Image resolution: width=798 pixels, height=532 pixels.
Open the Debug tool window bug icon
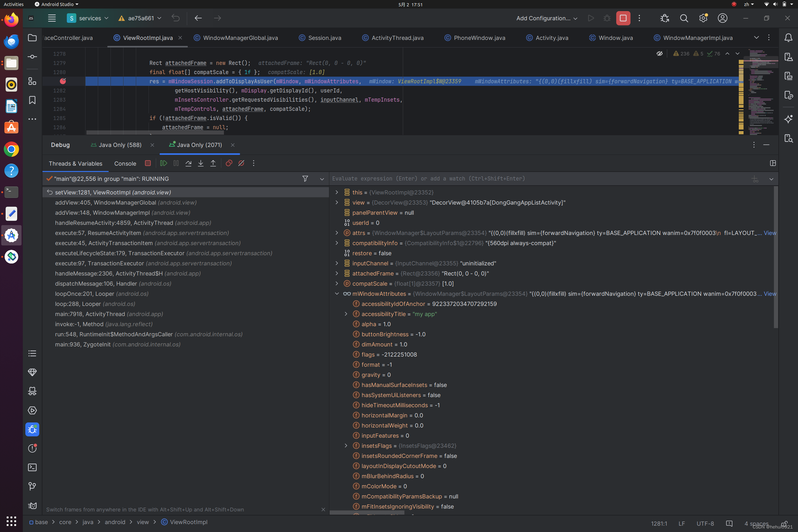pyautogui.click(x=32, y=429)
